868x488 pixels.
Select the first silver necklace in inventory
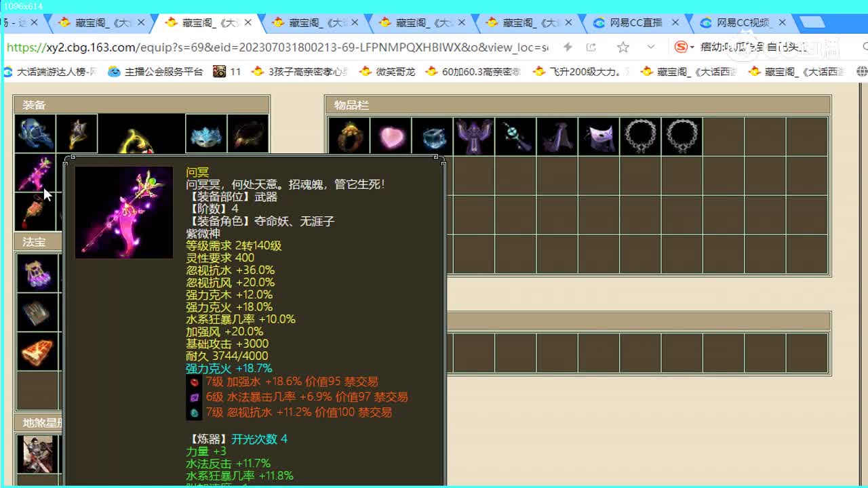point(640,136)
